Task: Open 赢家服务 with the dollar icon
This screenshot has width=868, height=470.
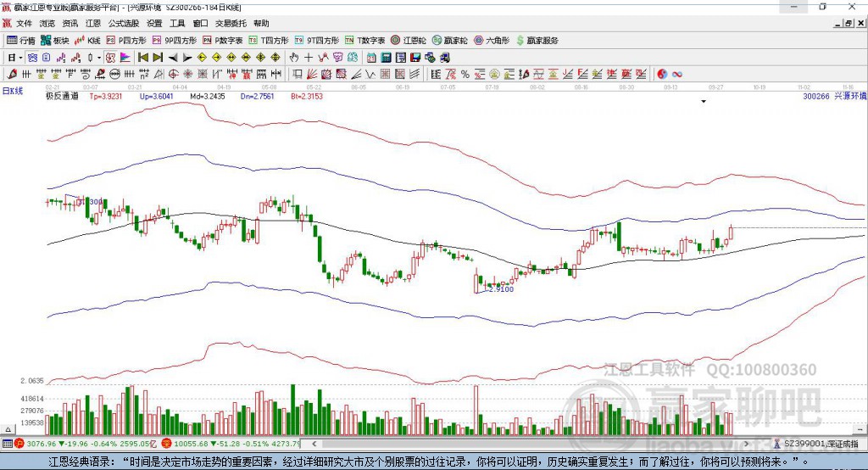Action: 537,41
